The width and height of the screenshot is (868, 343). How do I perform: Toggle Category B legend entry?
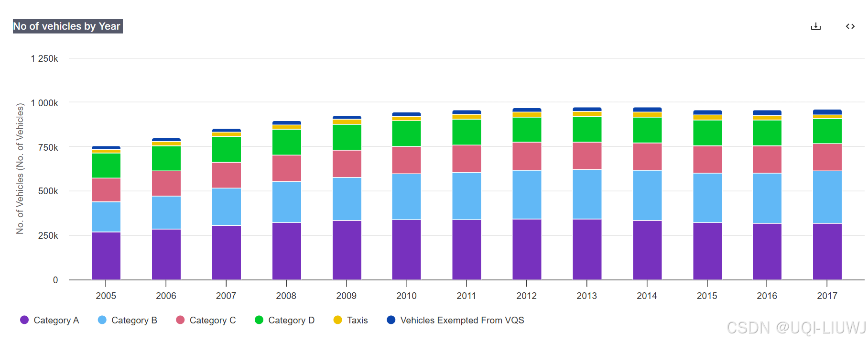(134, 320)
